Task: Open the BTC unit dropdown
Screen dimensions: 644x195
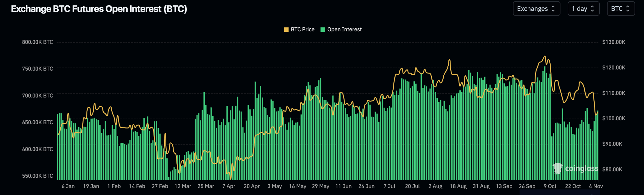Action: 620,9
